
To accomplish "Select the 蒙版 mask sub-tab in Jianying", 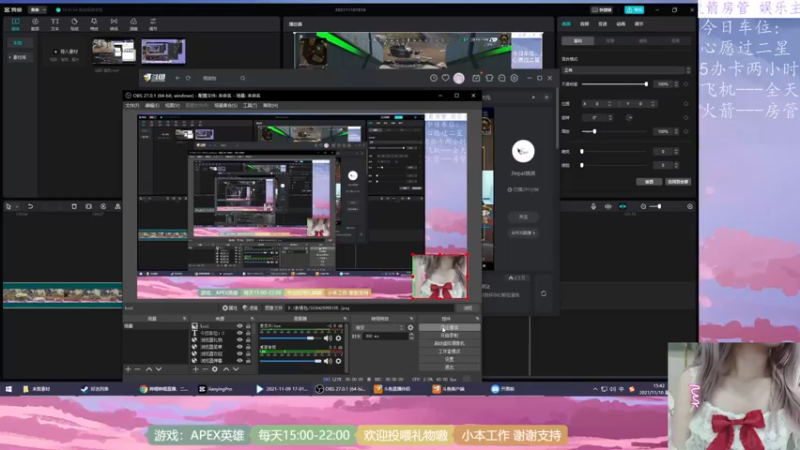I will point(643,41).
